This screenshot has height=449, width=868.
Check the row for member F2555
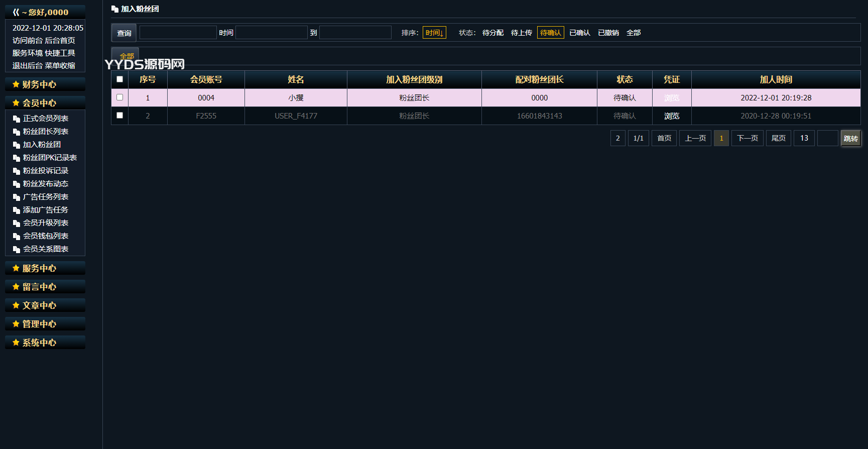pyautogui.click(x=119, y=116)
